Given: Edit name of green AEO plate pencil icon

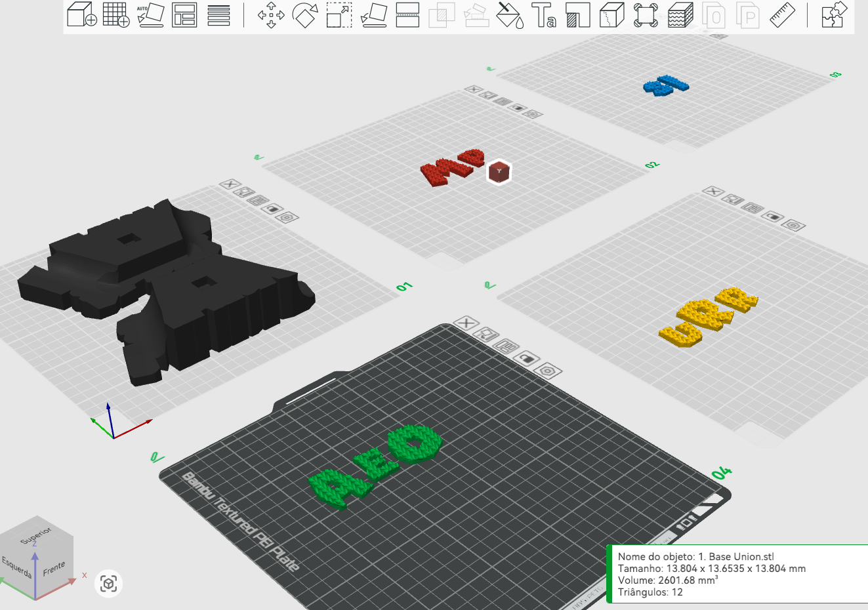Looking at the screenshot, I should pos(157,457).
